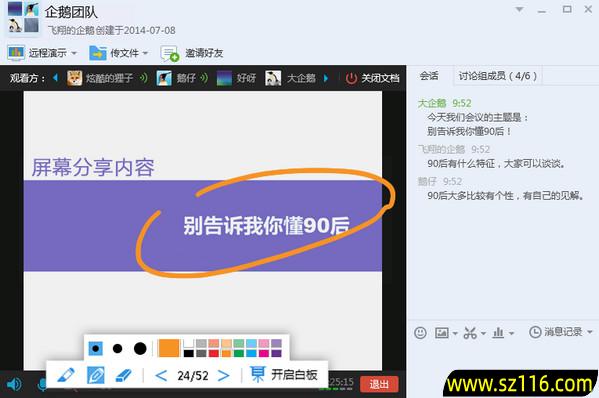Switch to 讨论组成员 (4/6) tab

[x=498, y=76]
